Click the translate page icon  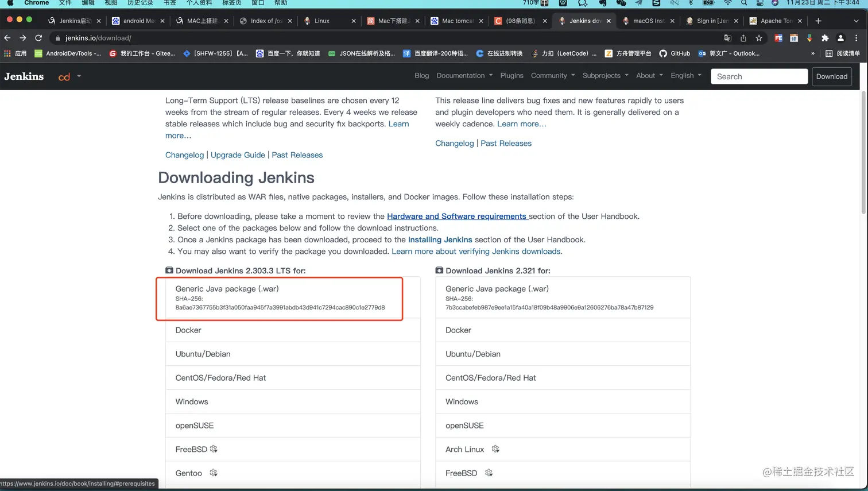[x=727, y=38]
